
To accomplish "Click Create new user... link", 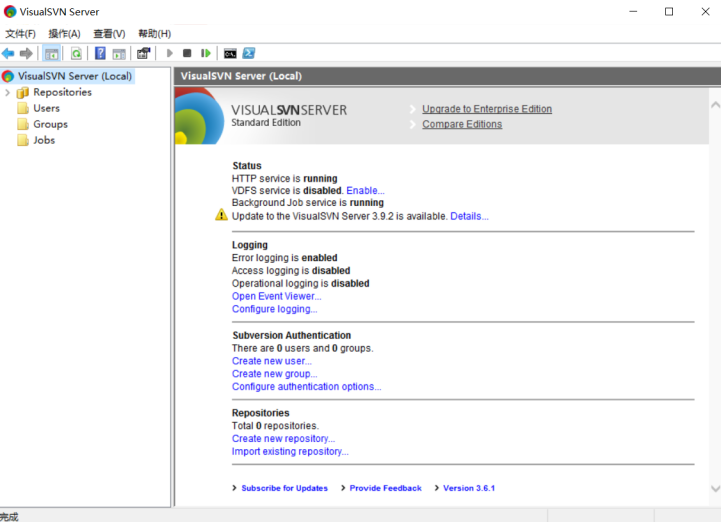I will click(x=271, y=361).
